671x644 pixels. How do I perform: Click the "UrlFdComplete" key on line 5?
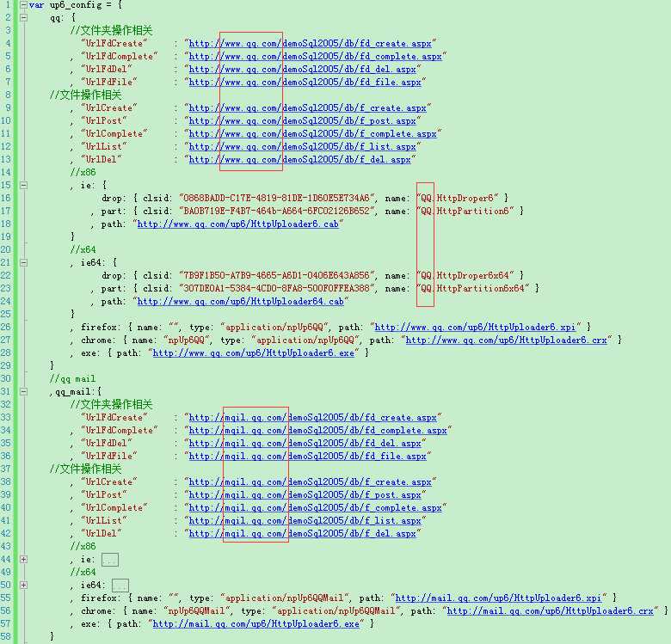pyautogui.click(x=120, y=56)
